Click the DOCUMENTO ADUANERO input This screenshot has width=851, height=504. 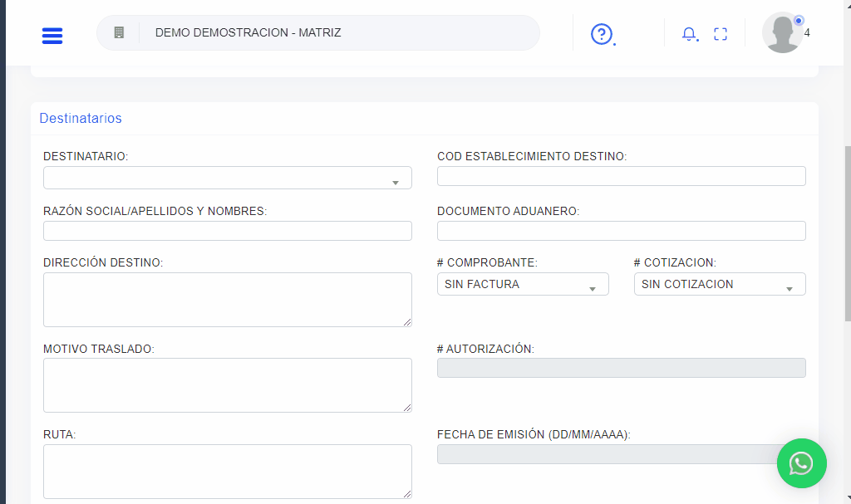point(621,231)
